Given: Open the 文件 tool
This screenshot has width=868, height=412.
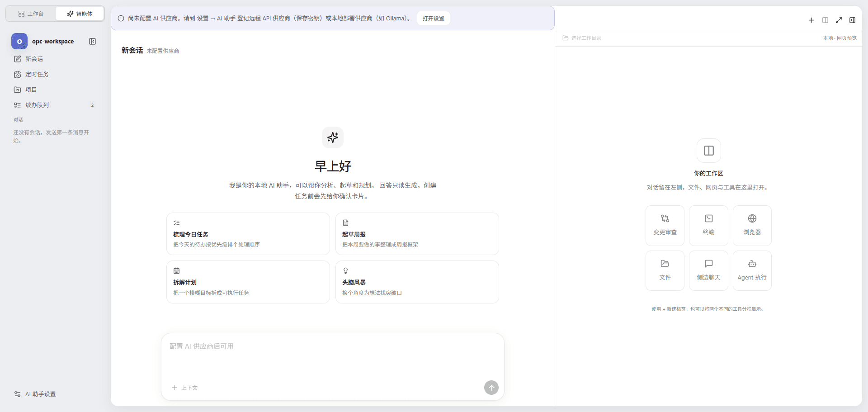Looking at the screenshot, I should point(665,270).
